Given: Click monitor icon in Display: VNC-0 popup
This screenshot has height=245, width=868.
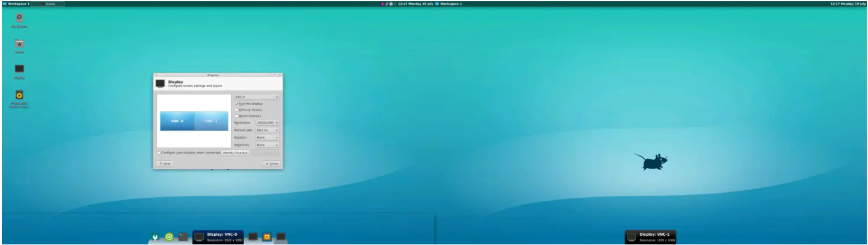Looking at the screenshot, I should click(x=199, y=237).
